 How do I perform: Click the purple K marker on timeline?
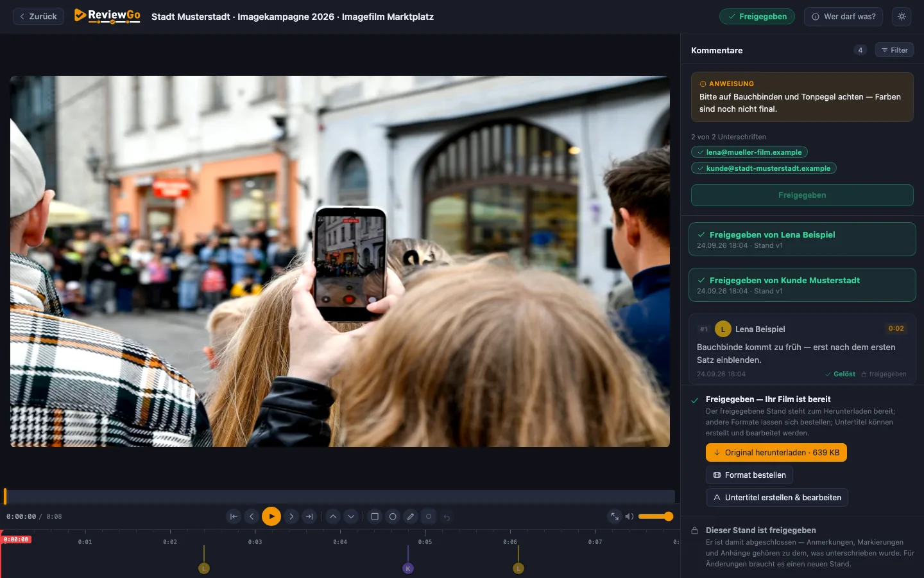point(408,568)
